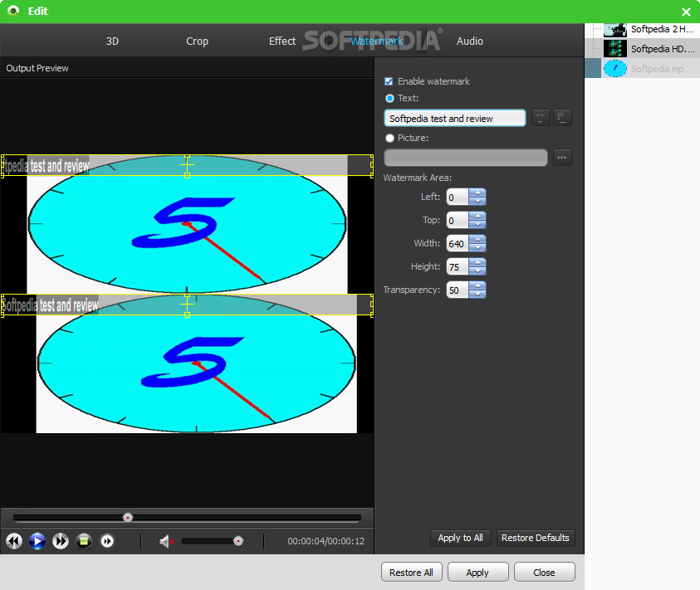This screenshot has height=590, width=700.
Task: Click the next frame step button
Action: [107, 541]
